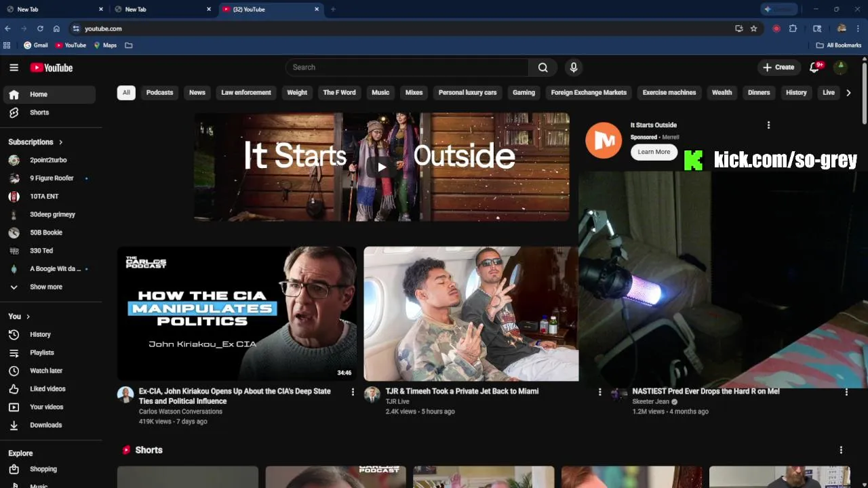The image size is (868, 488).
Task: Click the Search input field
Action: [407, 67]
